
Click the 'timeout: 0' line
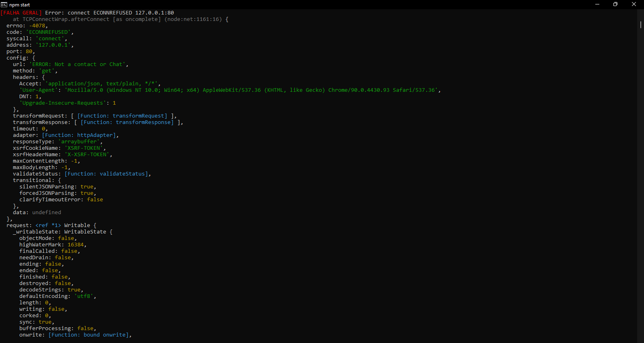click(30, 129)
